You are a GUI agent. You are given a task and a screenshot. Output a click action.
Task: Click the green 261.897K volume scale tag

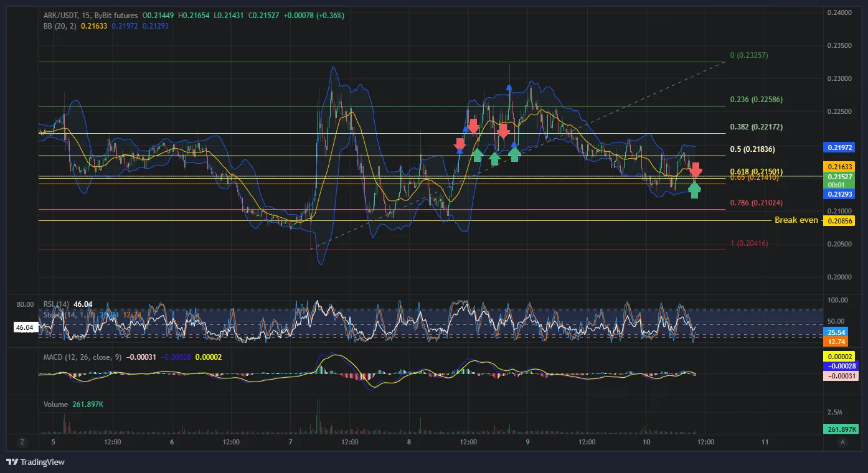click(x=841, y=429)
